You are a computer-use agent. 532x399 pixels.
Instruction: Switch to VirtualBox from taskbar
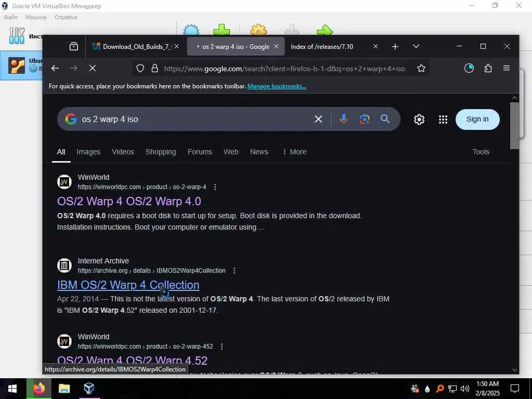click(x=89, y=389)
